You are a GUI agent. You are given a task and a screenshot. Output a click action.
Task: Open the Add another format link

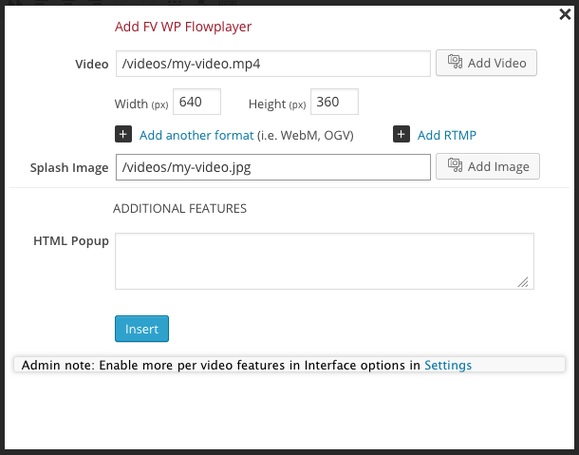pyautogui.click(x=196, y=135)
